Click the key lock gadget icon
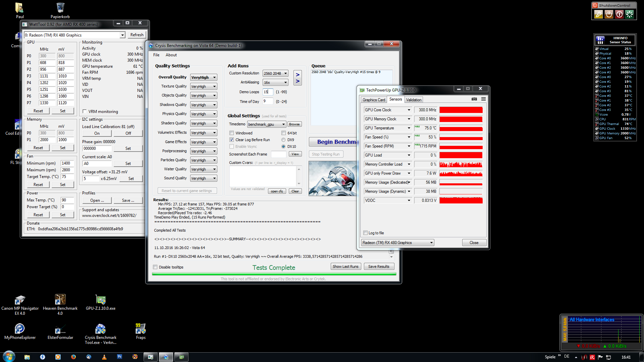Image resolution: width=644 pixels, height=362 pixels. [598, 14]
